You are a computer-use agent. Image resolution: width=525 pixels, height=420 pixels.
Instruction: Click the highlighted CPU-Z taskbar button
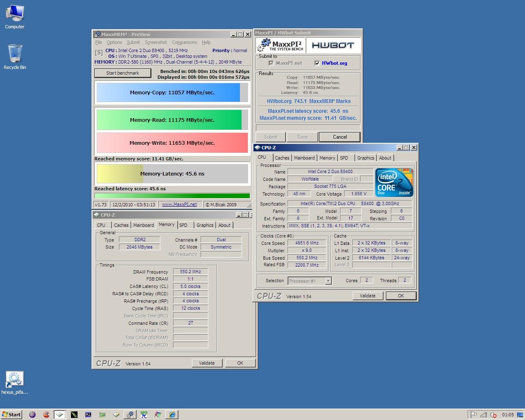point(60,415)
